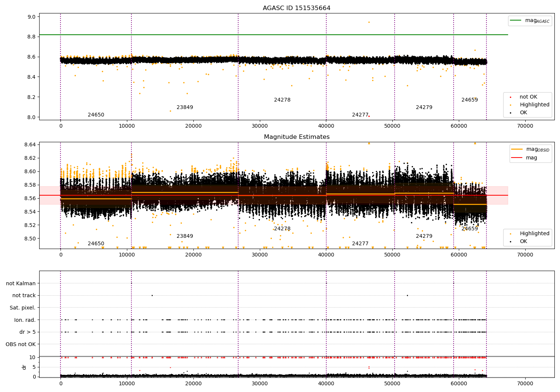Viewport: 560px width, 392px height.
Task: Click the 8.64 y-axis tick label
Action: pos(30,145)
